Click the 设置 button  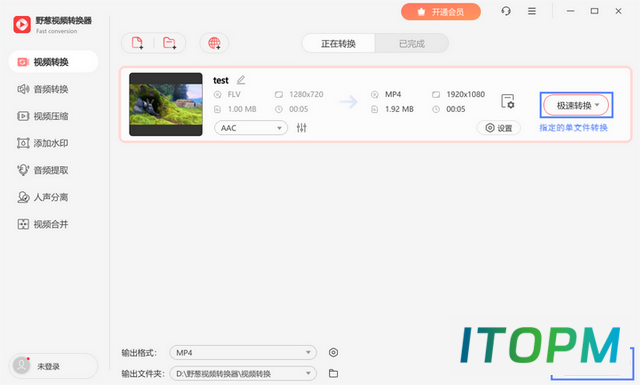(x=498, y=128)
